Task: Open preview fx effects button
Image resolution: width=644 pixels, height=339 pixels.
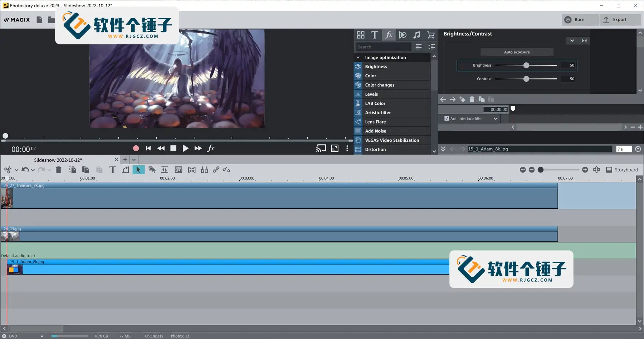Action: click(211, 148)
